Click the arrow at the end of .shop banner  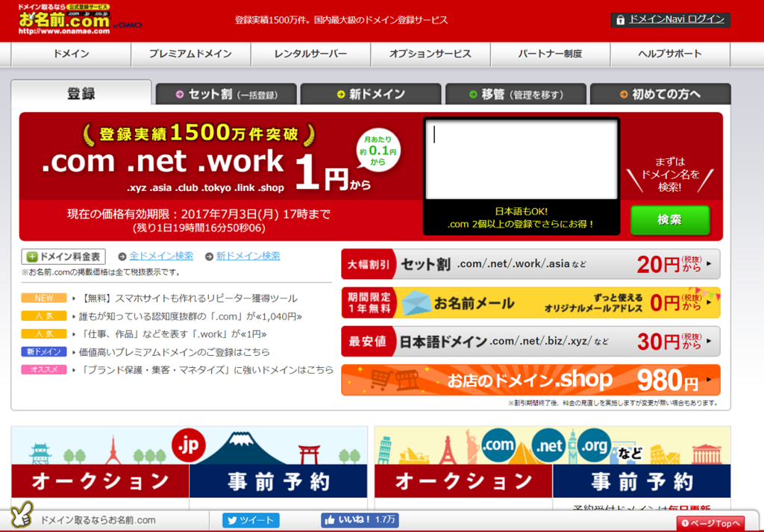tap(709, 380)
